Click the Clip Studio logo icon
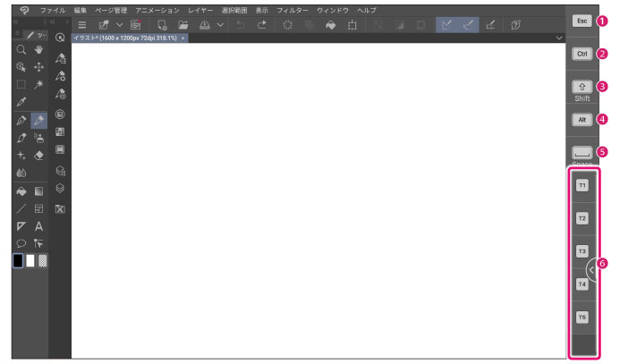This screenshot has width=620, height=364. 24,10
